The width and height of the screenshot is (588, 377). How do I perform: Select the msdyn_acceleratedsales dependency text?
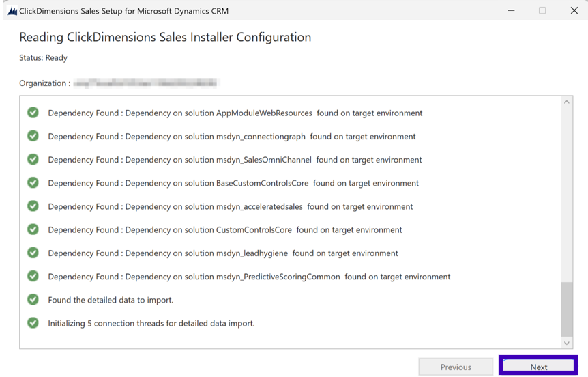point(231,206)
